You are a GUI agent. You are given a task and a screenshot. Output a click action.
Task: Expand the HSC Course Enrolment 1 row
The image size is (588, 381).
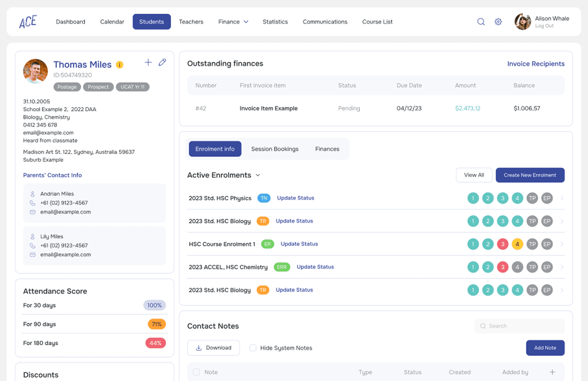pyautogui.click(x=562, y=244)
